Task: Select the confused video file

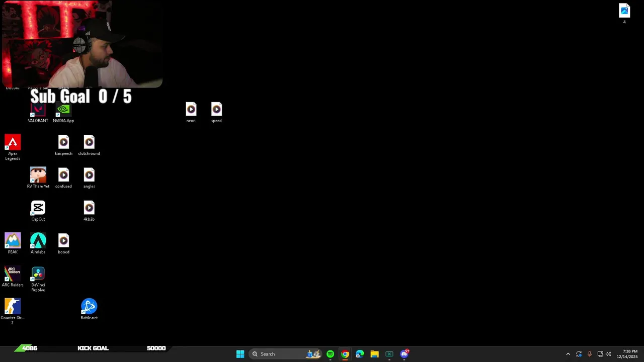Action: point(63,178)
